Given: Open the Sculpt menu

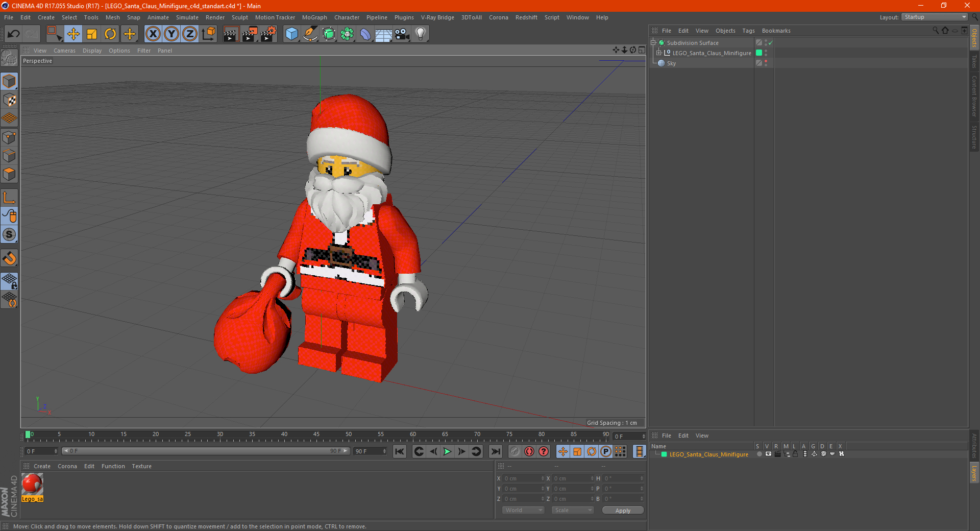Looking at the screenshot, I should [239, 17].
